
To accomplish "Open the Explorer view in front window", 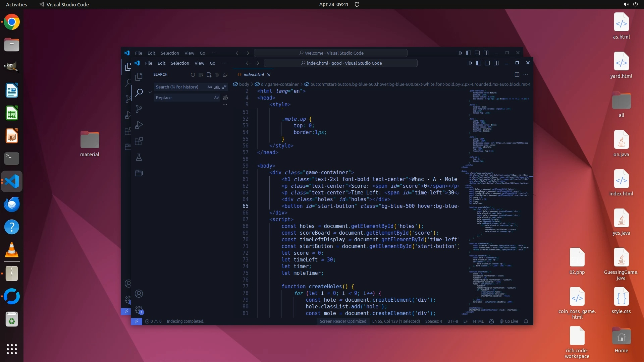I will click(139, 77).
